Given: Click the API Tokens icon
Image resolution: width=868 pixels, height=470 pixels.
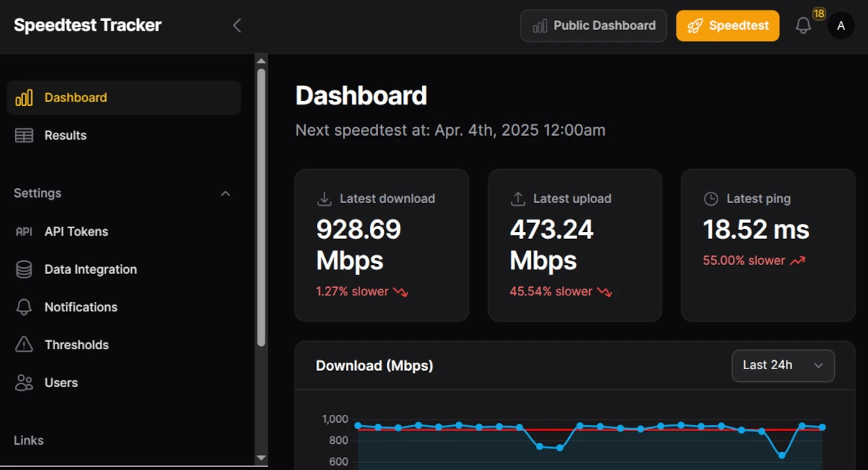Looking at the screenshot, I should pos(24,232).
